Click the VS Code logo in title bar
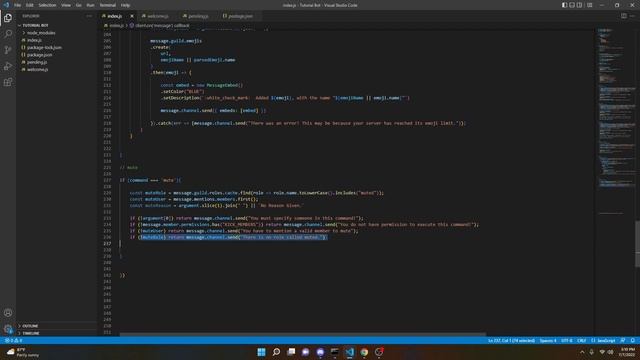 [x=6, y=5]
